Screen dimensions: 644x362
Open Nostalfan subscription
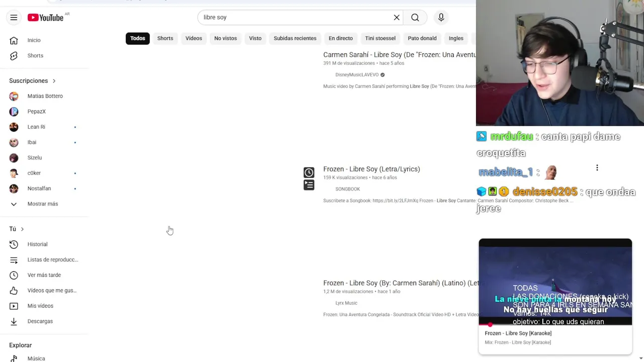click(x=39, y=189)
